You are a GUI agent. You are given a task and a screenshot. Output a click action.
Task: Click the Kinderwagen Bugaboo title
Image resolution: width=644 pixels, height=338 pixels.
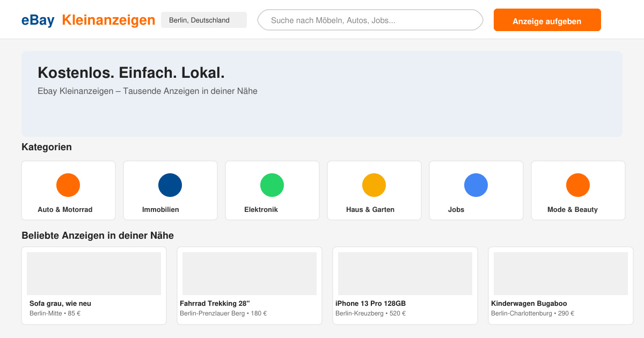[529, 304]
